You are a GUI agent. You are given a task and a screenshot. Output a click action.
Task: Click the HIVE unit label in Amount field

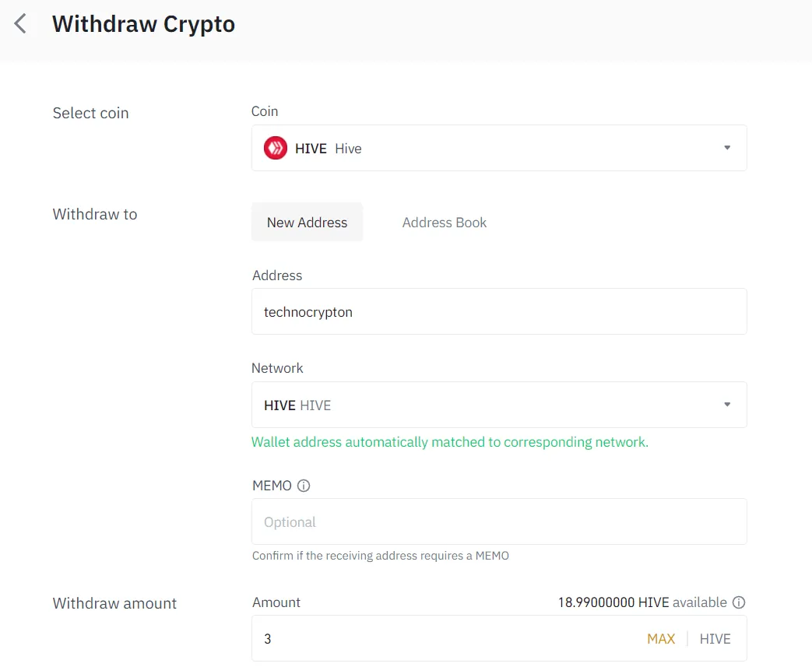[715, 639]
